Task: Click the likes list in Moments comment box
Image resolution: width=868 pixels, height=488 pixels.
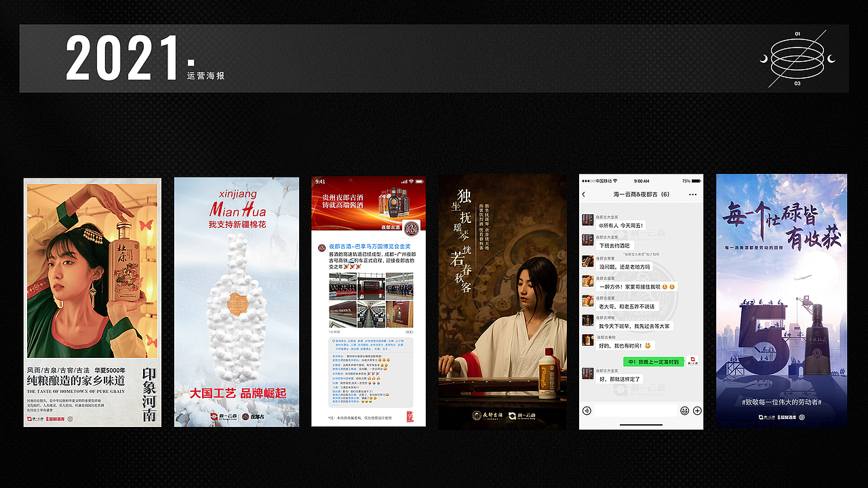Action: [371, 345]
